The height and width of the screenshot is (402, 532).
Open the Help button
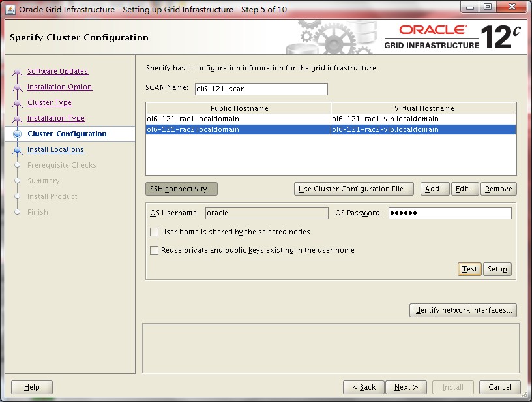click(32, 387)
